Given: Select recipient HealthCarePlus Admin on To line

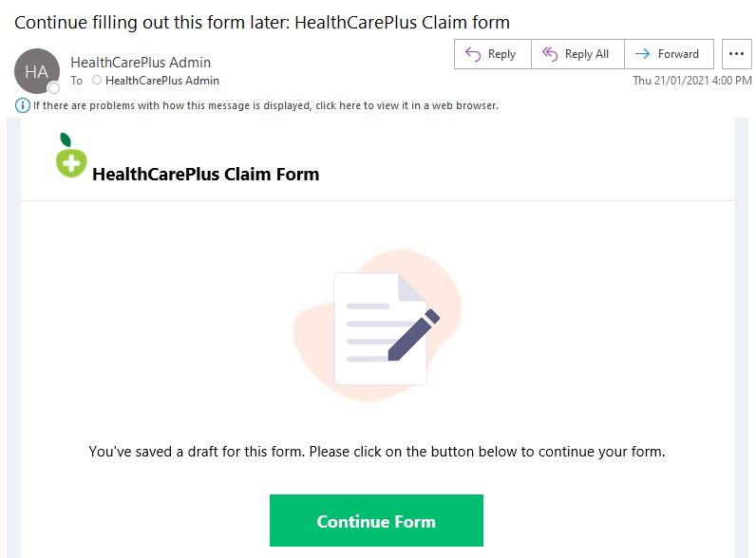Looking at the screenshot, I should tap(162, 81).
